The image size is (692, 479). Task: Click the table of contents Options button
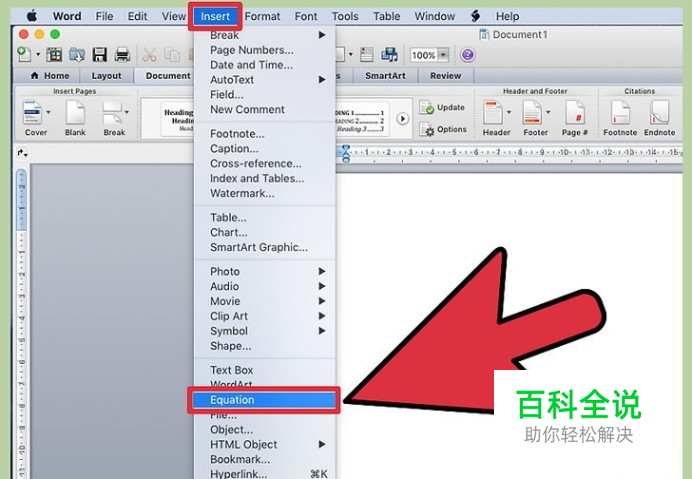pos(444,129)
